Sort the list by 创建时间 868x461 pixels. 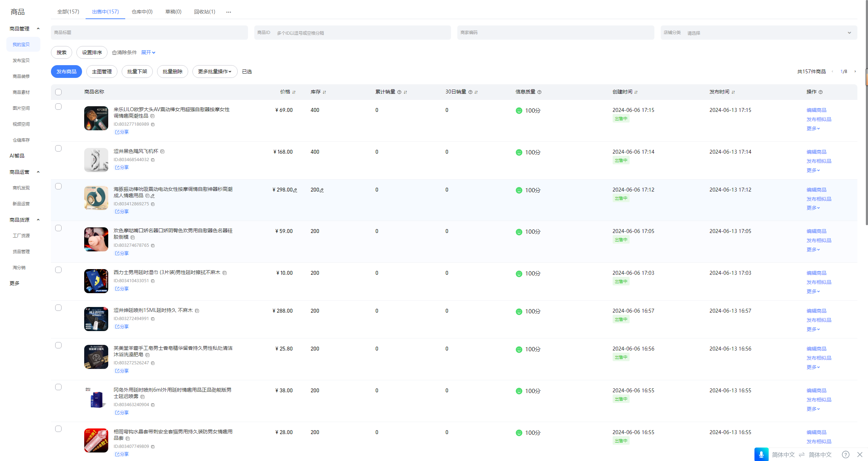(636, 92)
